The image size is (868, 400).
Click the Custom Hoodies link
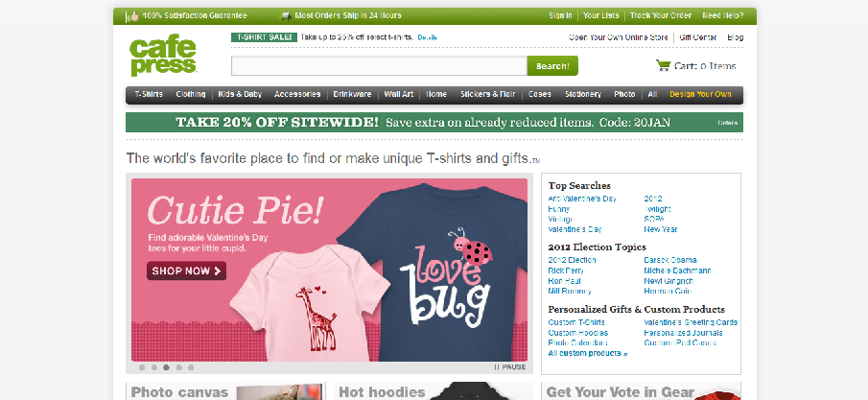click(x=578, y=333)
